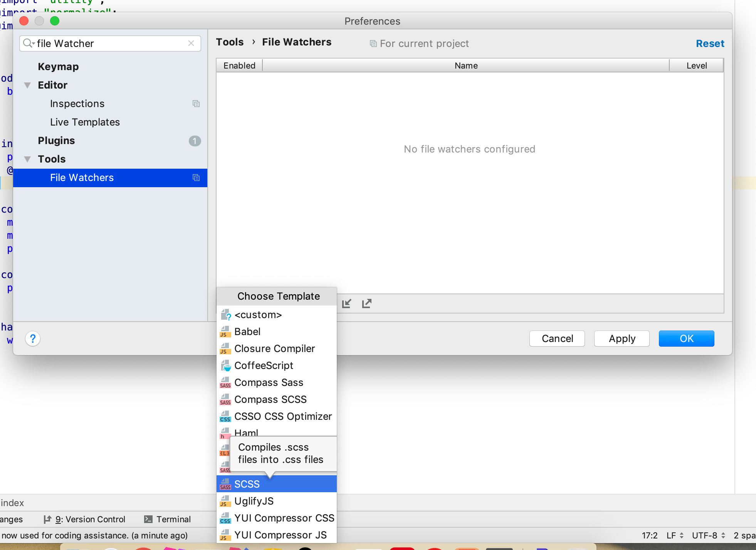Open the SCSS template icon's import settings arrow
756x550 pixels.
click(x=225, y=484)
